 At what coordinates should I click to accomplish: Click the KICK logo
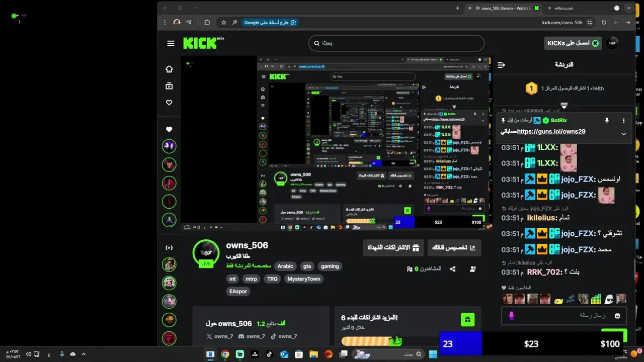[x=203, y=43]
